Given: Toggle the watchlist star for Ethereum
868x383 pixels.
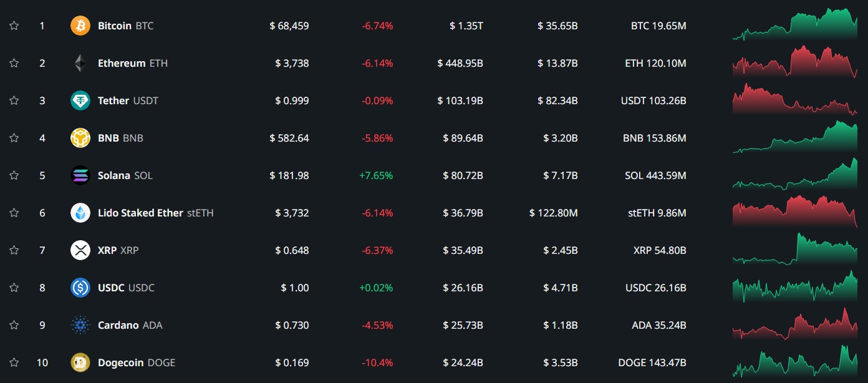Looking at the screenshot, I should [x=14, y=63].
